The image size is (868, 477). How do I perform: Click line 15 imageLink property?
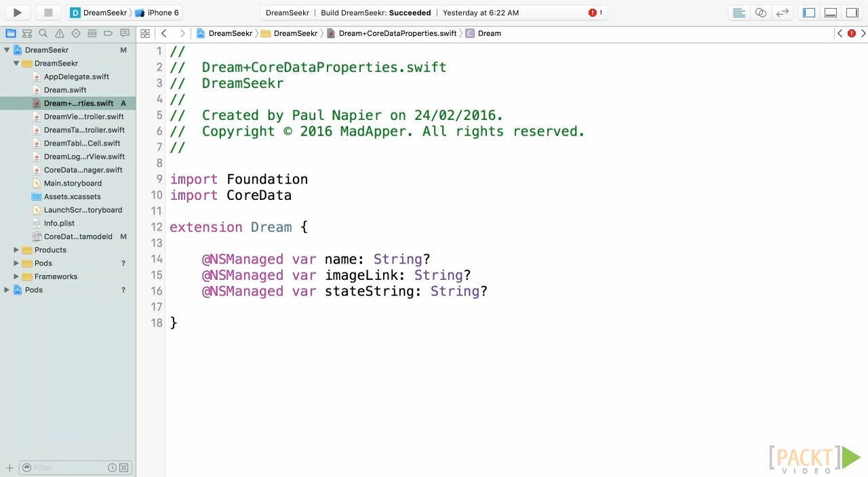click(x=336, y=275)
